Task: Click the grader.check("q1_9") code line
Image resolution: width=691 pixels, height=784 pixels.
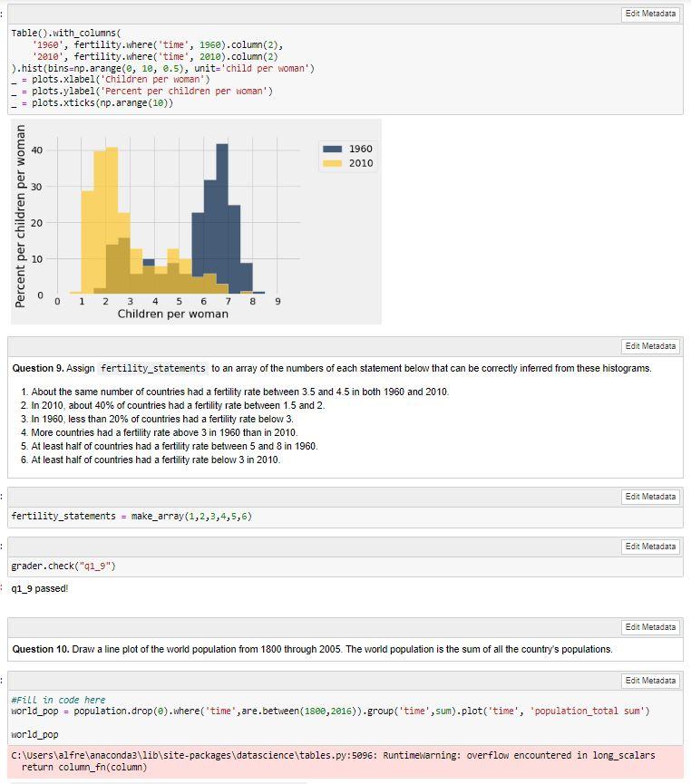Action: (x=63, y=566)
